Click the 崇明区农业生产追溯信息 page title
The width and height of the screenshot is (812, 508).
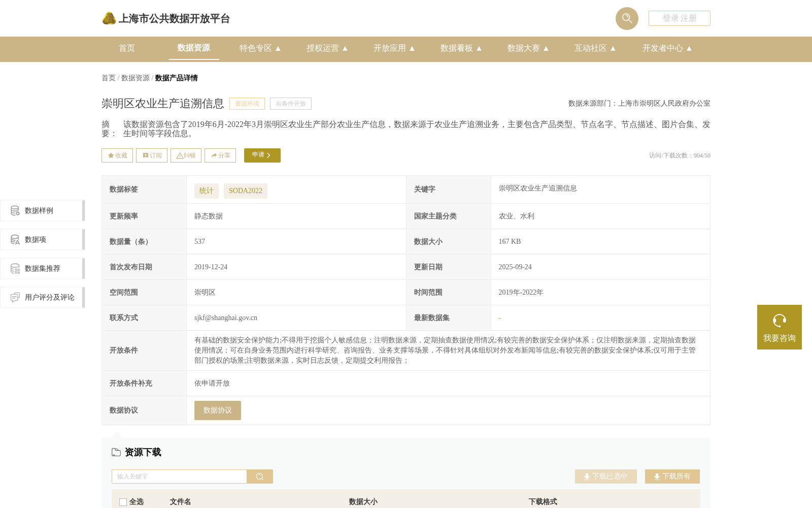tap(163, 104)
